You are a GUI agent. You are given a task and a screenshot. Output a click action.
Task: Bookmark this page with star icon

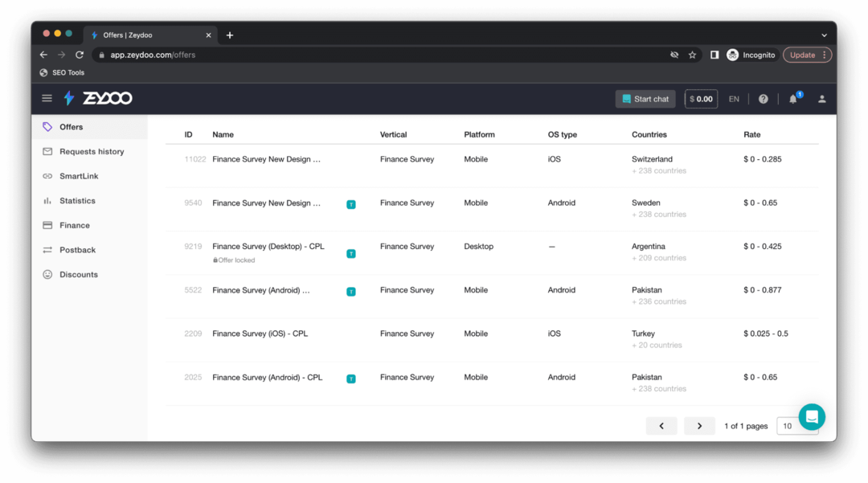(x=692, y=55)
